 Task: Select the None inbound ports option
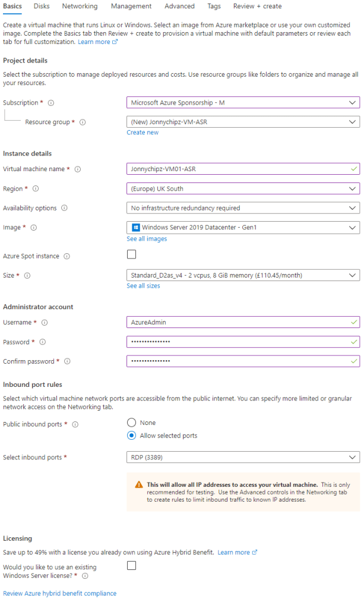(132, 423)
